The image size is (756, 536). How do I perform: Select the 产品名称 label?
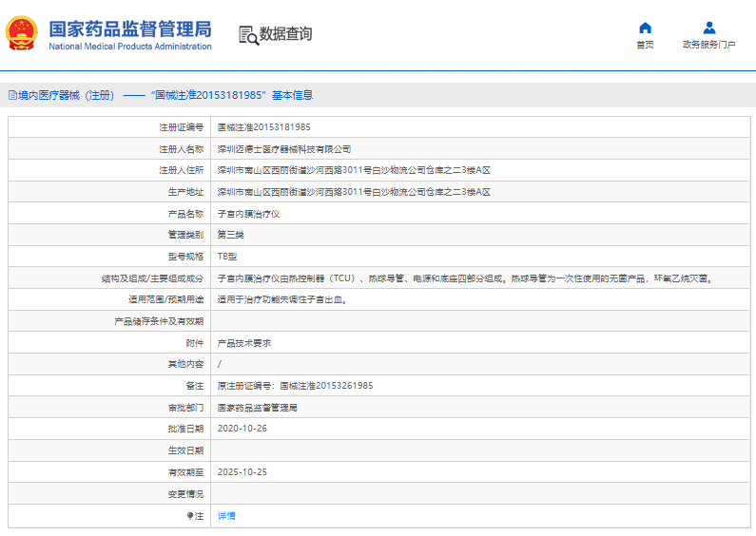[x=185, y=214]
